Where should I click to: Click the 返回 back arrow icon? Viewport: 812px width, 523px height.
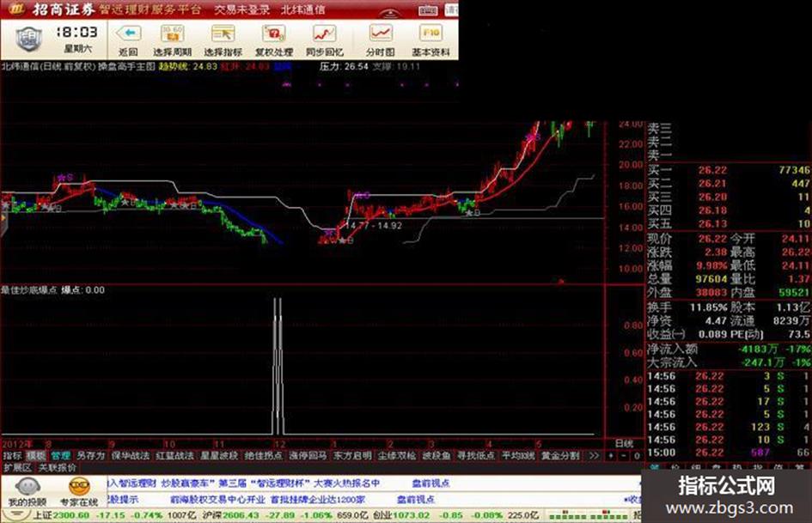coord(128,34)
